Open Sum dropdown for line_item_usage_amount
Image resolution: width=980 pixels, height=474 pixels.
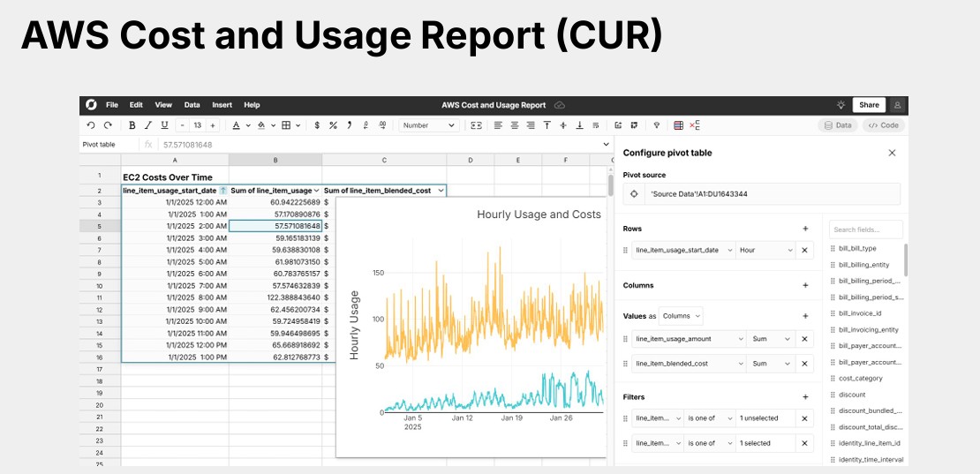pyautogui.click(x=772, y=338)
